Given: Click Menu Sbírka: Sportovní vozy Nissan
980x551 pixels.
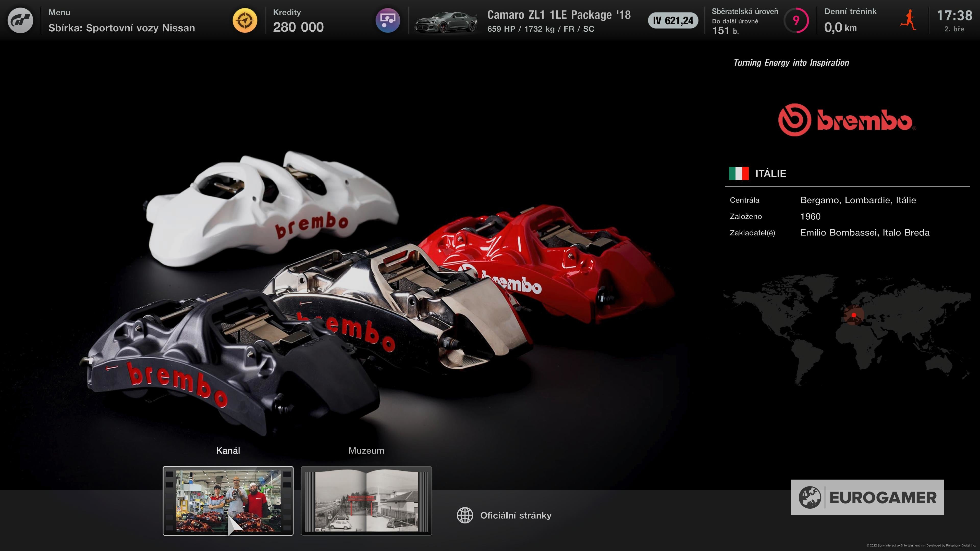Looking at the screenshot, I should pos(122,20).
